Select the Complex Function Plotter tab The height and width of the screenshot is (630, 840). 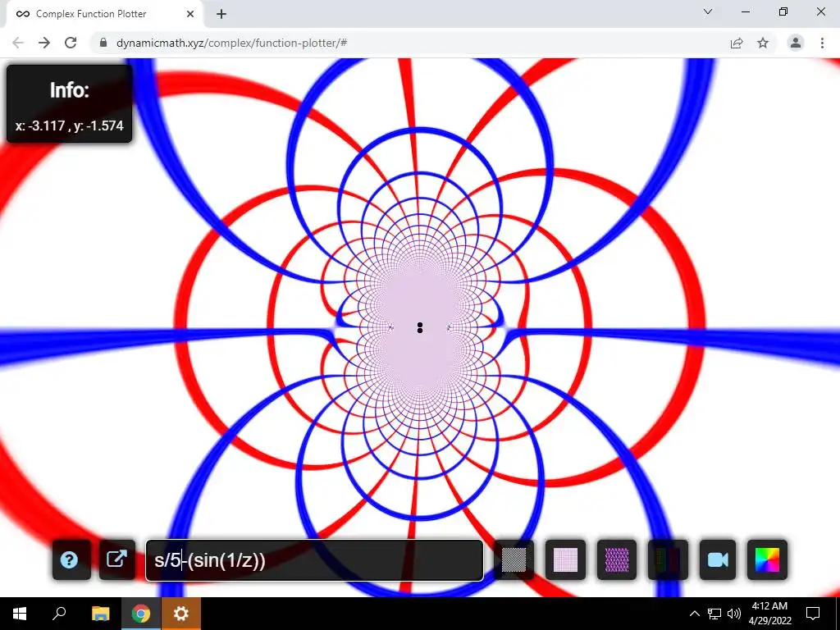[x=104, y=14]
